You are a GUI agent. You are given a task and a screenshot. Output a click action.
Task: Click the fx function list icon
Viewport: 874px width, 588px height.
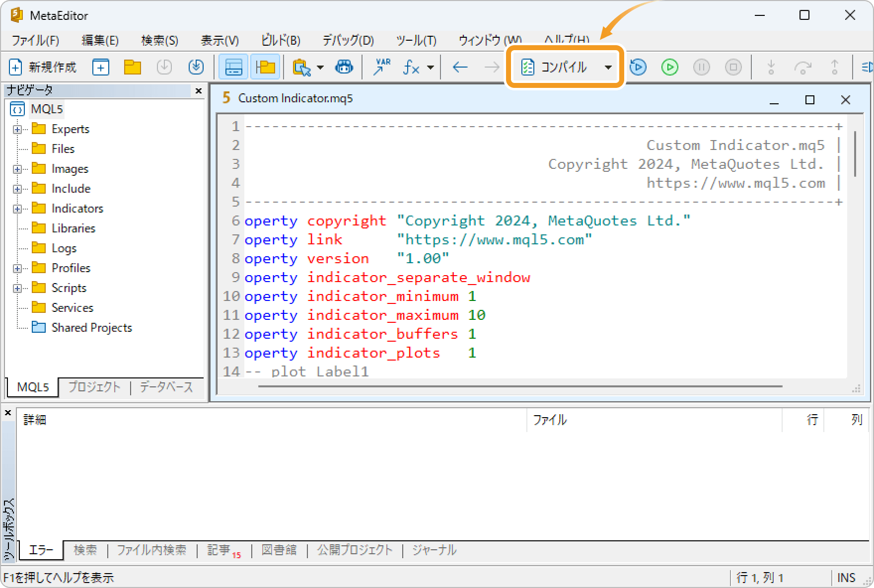tap(412, 67)
